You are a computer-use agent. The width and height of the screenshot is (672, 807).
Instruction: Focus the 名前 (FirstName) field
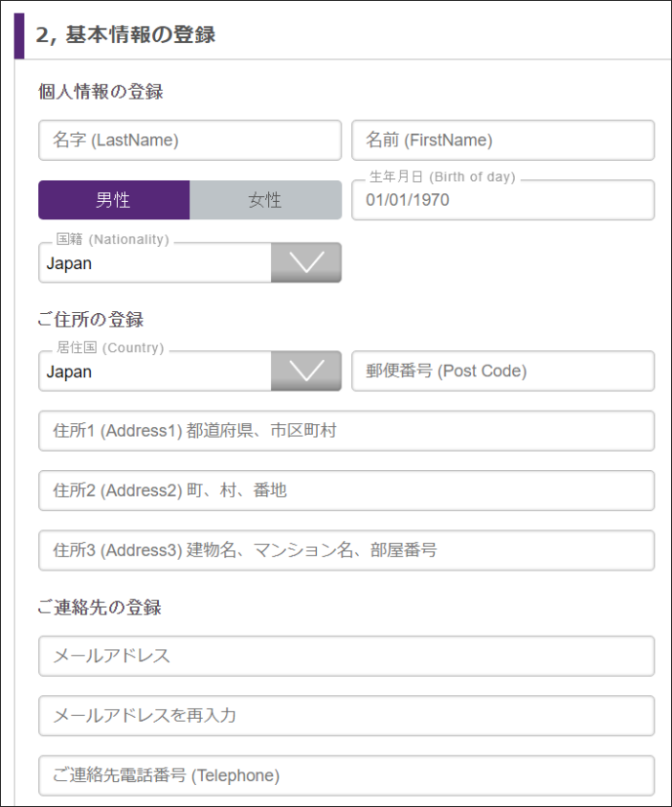(x=503, y=140)
